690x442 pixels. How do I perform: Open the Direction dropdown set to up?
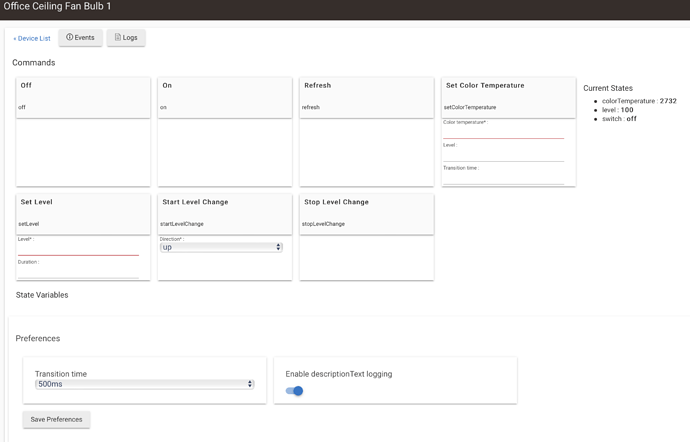(221, 247)
